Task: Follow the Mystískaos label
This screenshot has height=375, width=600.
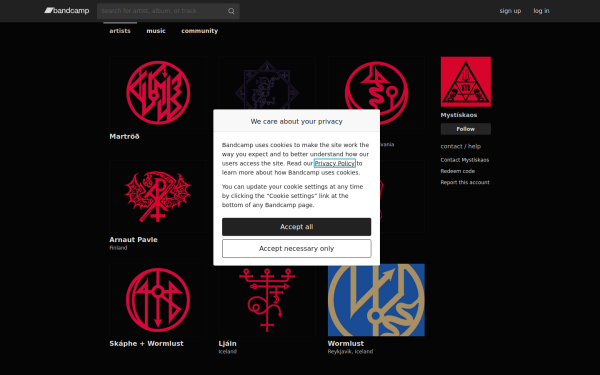Action: coord(466,129)
